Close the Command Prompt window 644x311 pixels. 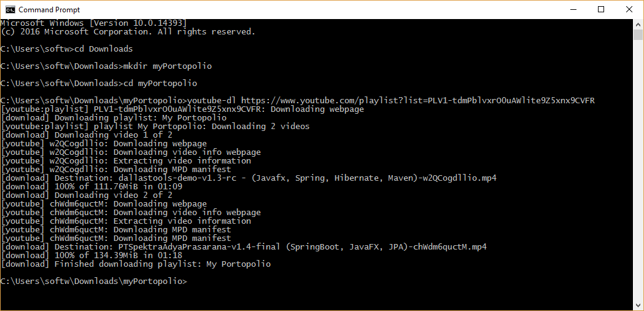629,9
